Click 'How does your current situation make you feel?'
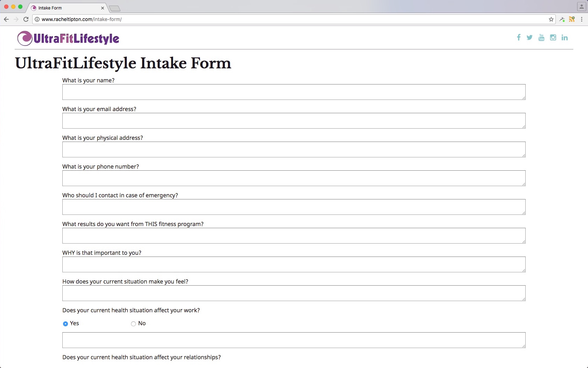 [125, 281]
